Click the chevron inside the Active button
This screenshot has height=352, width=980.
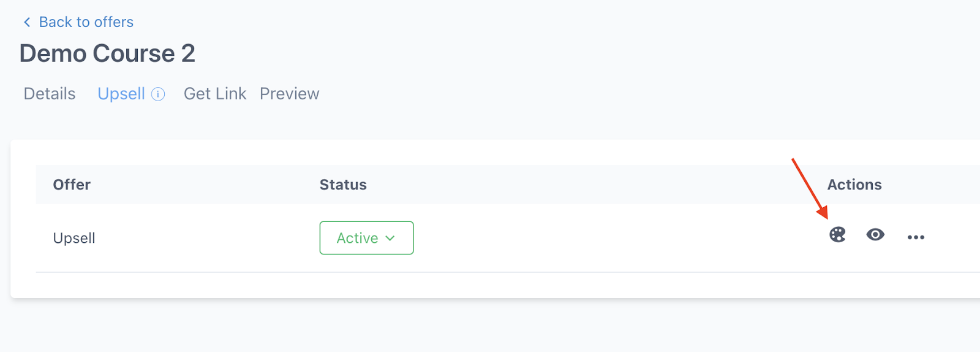tap(390, 239)
